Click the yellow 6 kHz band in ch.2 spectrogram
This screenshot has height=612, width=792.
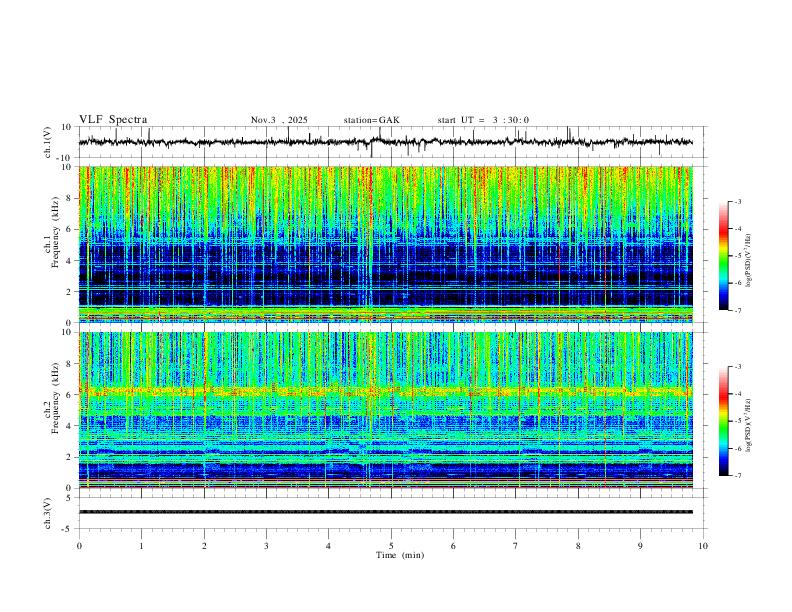point(386,391)
